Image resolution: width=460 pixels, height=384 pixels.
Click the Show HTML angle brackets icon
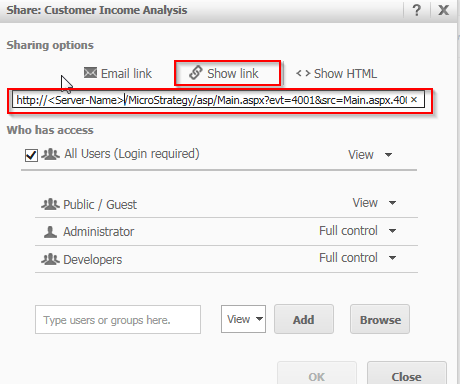click(x=303, y=73)
